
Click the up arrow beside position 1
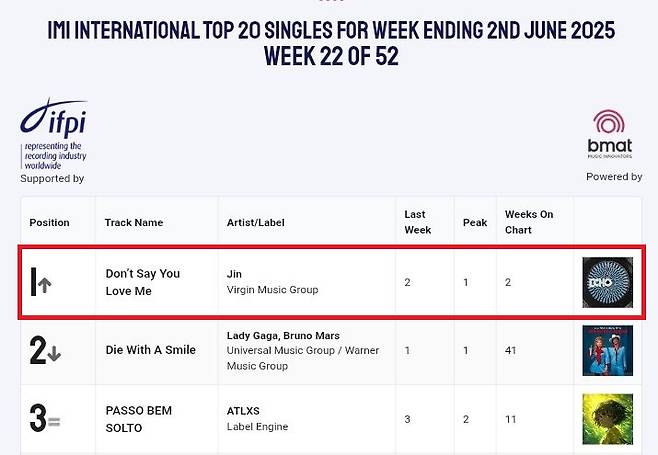45,284
